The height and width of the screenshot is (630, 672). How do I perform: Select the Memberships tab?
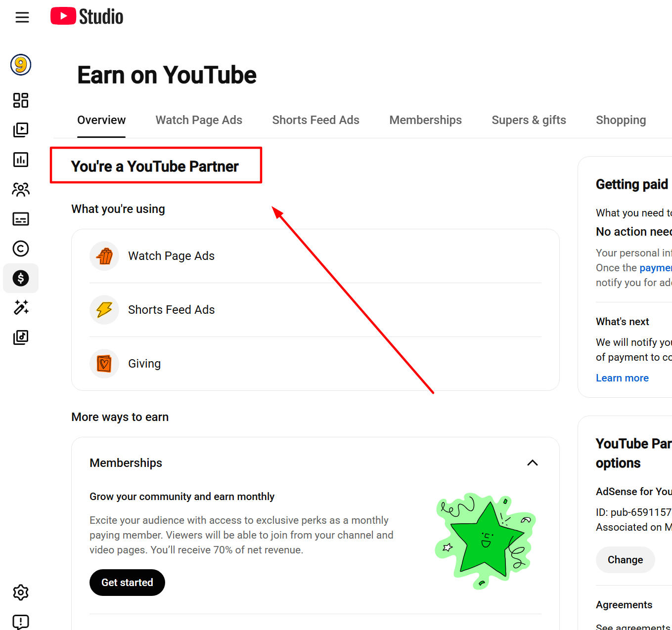tap(425, 120)
